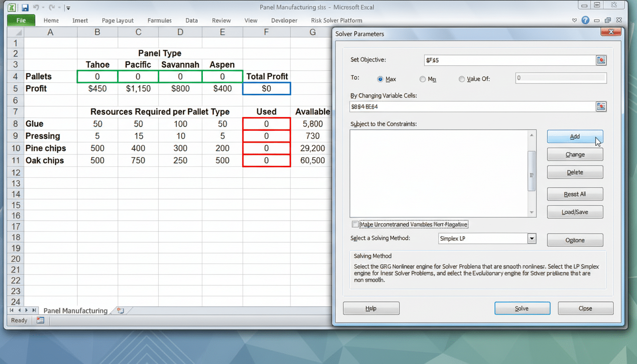Click the range selector beside Set Objective
The image size is (637, 364).
coord(601,60)
